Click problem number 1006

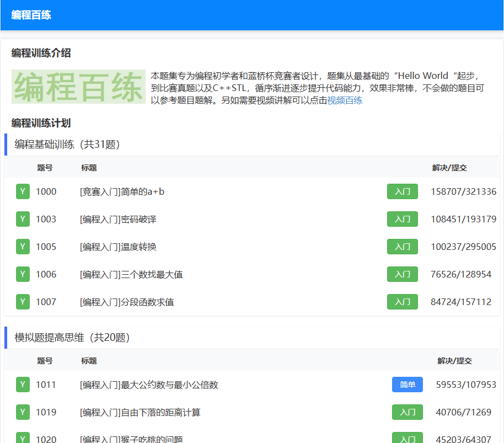tap(46, 275)
